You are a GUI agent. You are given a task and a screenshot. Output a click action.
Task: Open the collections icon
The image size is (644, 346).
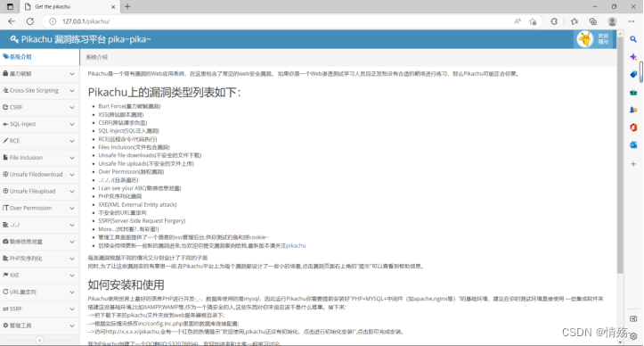pos(592,21)
